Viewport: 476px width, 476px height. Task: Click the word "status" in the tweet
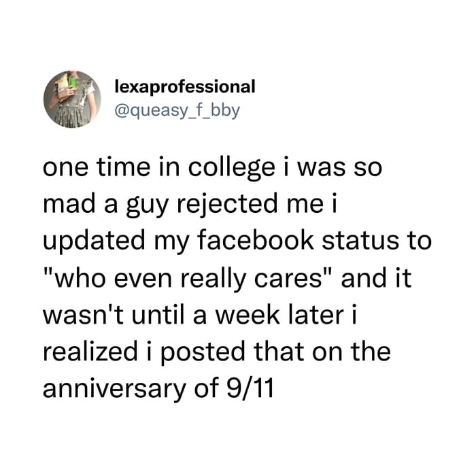pos(360,241)
